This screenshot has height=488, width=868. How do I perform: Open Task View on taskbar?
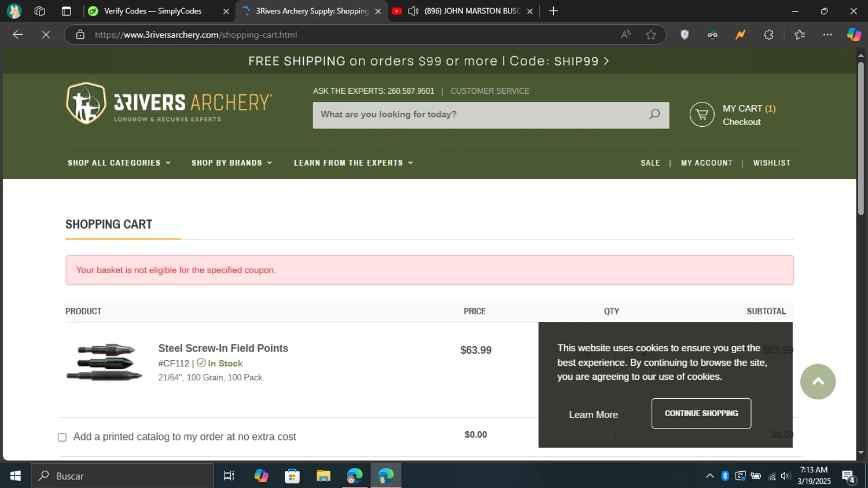pyautogui.click(x=229, y=476)
